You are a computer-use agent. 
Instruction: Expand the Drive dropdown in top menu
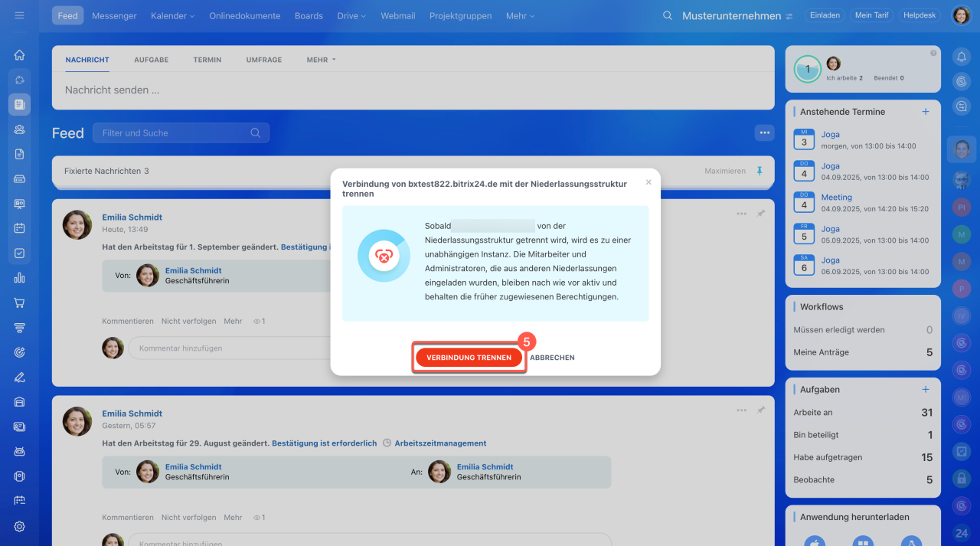point(351,15)
